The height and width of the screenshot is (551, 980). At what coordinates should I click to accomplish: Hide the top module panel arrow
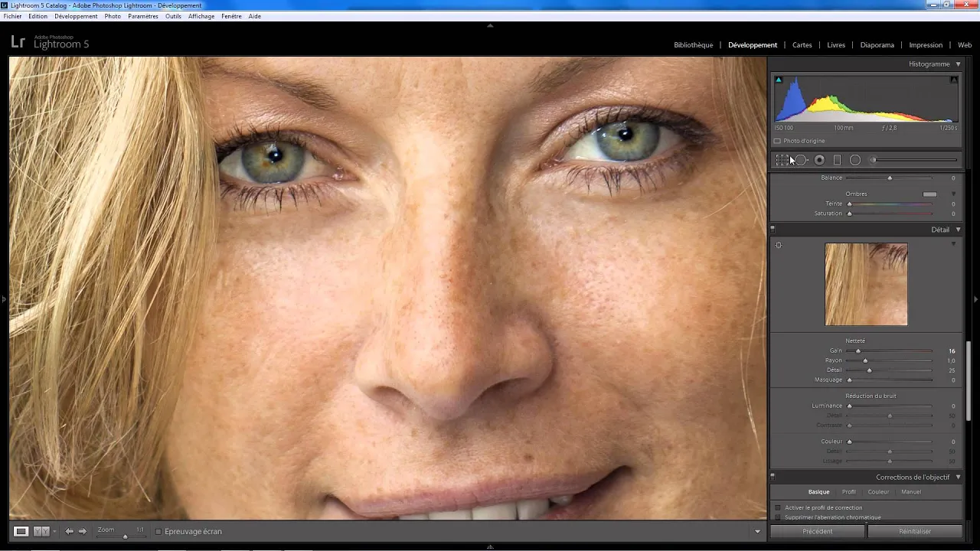coord(490,25)
